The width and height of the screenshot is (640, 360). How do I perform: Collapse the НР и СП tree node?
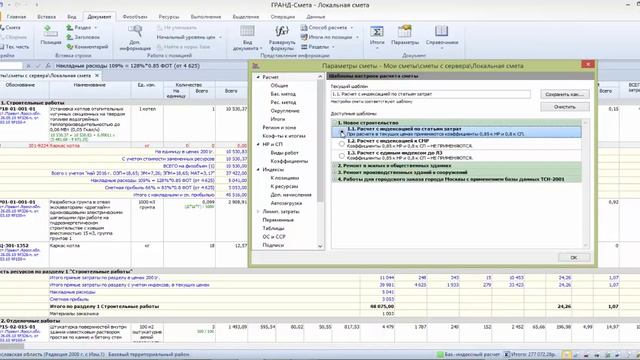click(x=258, y=144)
